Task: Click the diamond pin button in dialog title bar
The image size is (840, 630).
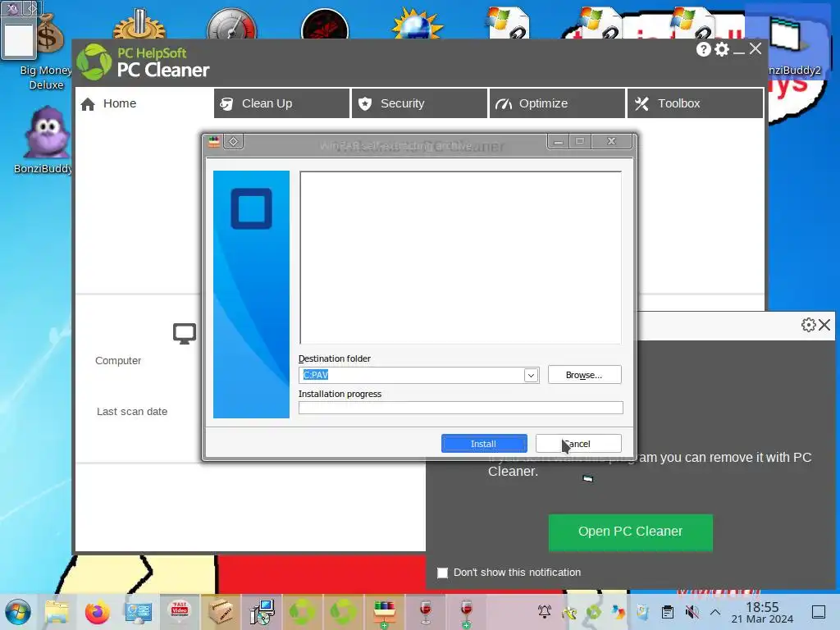Action: tap(234, 141)
